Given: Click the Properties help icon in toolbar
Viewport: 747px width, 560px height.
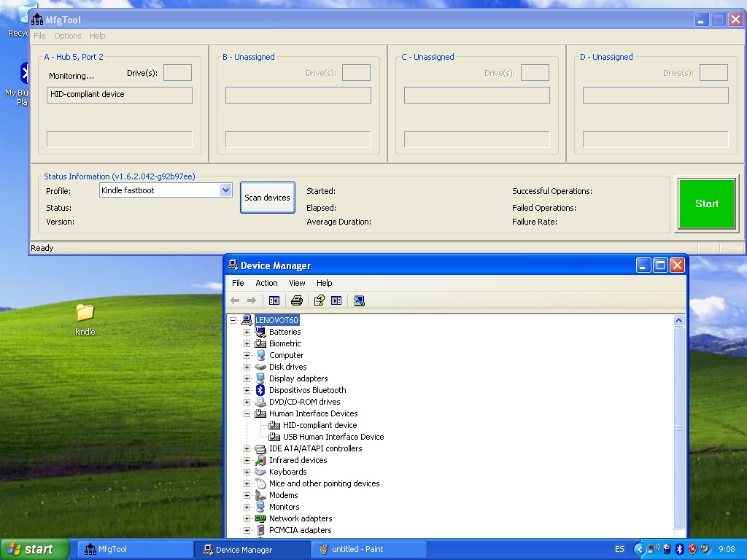Looking at the screenshot, I should click(x=320, y=300).
